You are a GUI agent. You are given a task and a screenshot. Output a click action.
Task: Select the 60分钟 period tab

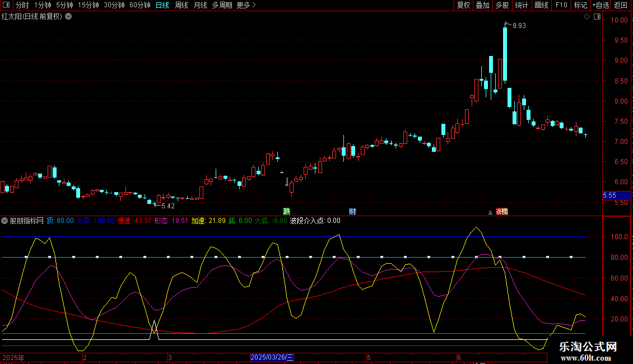[x=139, y=5]
